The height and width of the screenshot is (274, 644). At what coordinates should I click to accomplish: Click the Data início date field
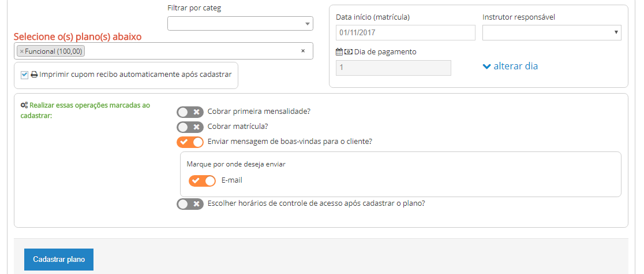tap(405, 33)
